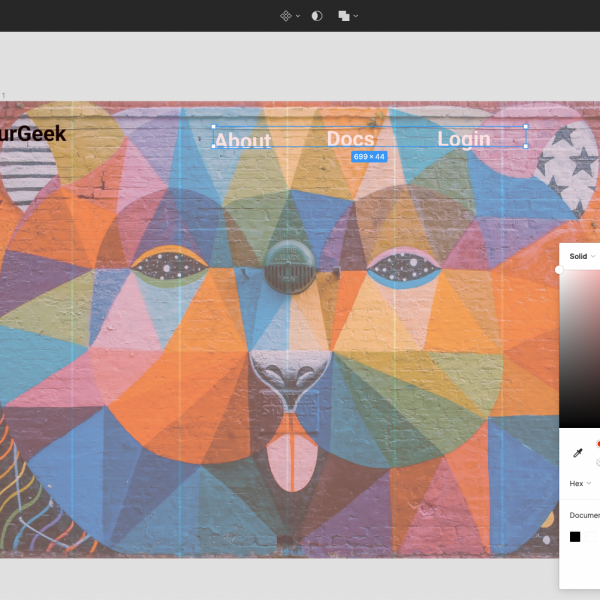
Task: Open the Document colors library label
Action: 585,516
